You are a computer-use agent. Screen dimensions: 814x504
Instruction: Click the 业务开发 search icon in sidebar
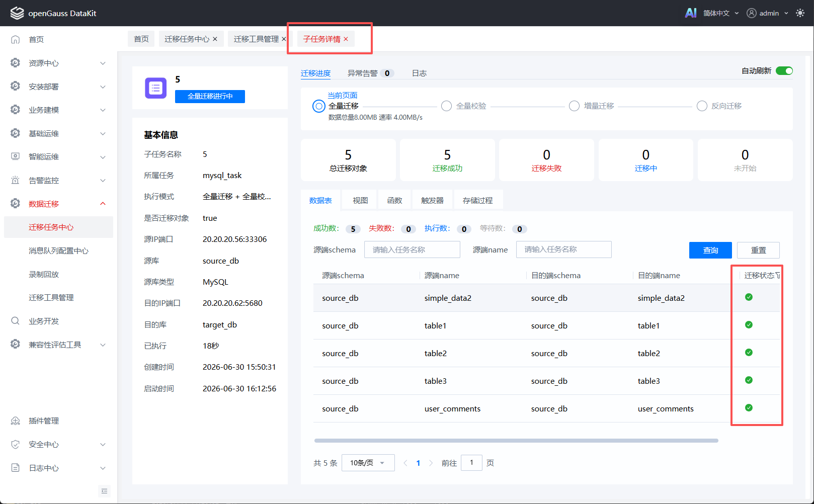click(16, 321)
